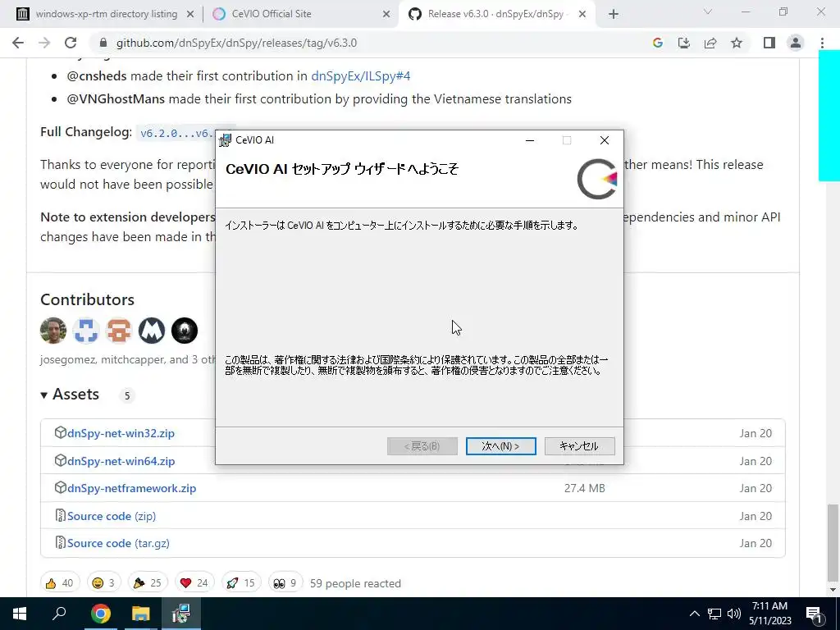Open the M logo contributor avatar
Image resolution: width=840 pixels, height=630 pixels.
click(152, 331)
